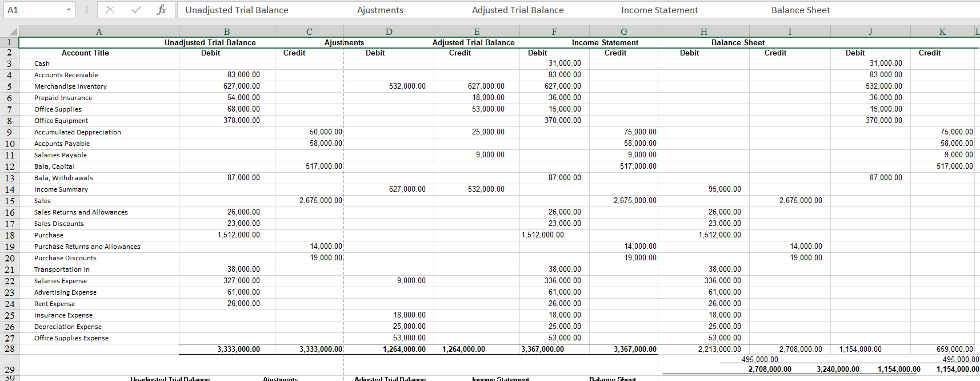This screenshot has width=980, height=381.
Task: Select column C header
Action: pos(309,31)
